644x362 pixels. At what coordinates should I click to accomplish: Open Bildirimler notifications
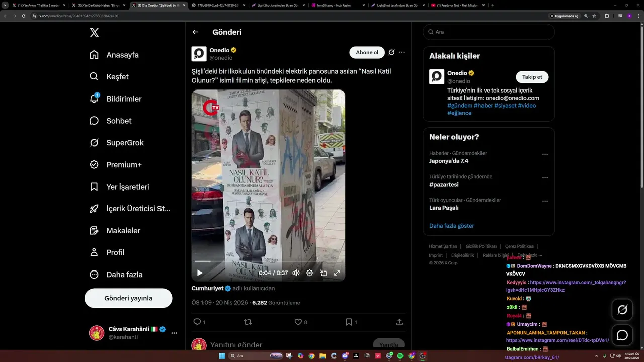click(115, 99)
